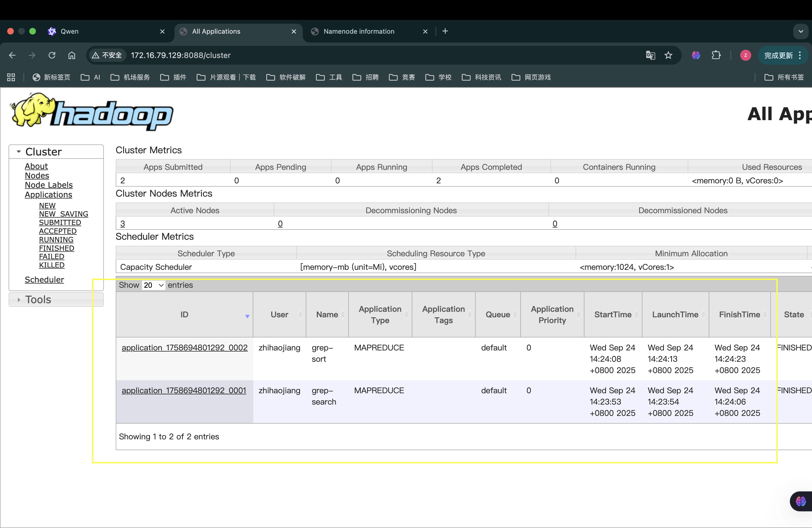Click the Active Nodes count 3
Image resolution: width=812 pixels, height=528 pixels.
point(122,224)
